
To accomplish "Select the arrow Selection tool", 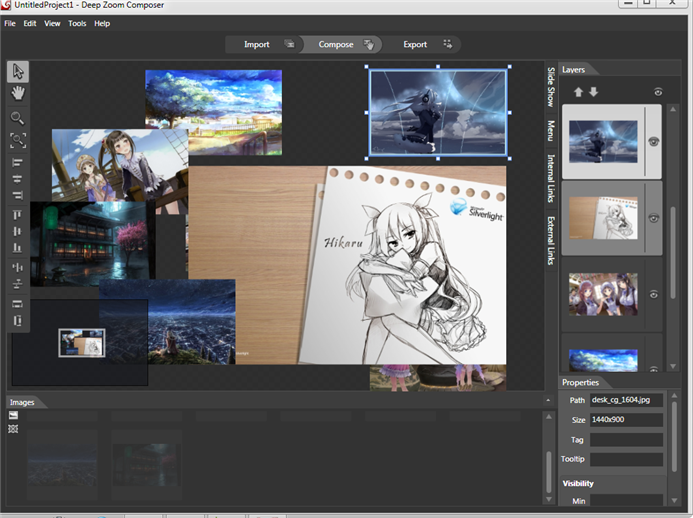I will coord(18,72).
